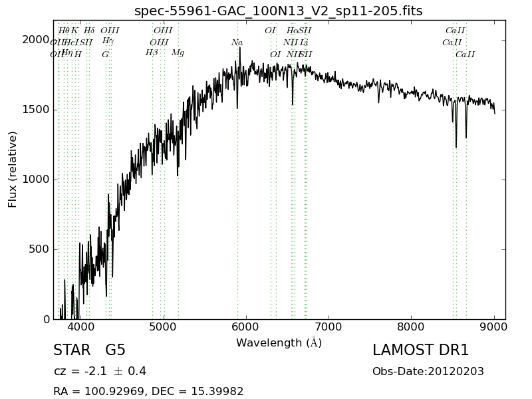Click the 8000 wavelength tick label
532x399 pixels.
click(x=411, y=327)
